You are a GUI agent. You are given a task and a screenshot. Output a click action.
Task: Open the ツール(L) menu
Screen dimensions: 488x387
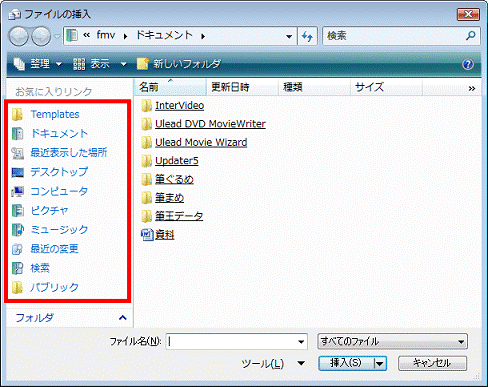(273, 363)
